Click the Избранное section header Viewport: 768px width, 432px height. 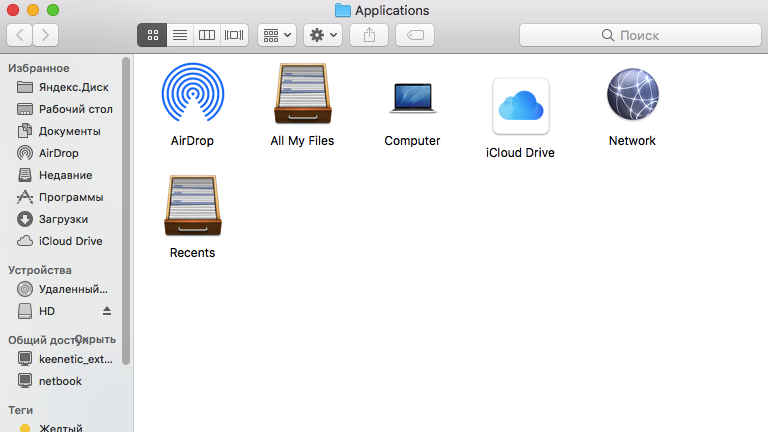(x=39, y=68)
